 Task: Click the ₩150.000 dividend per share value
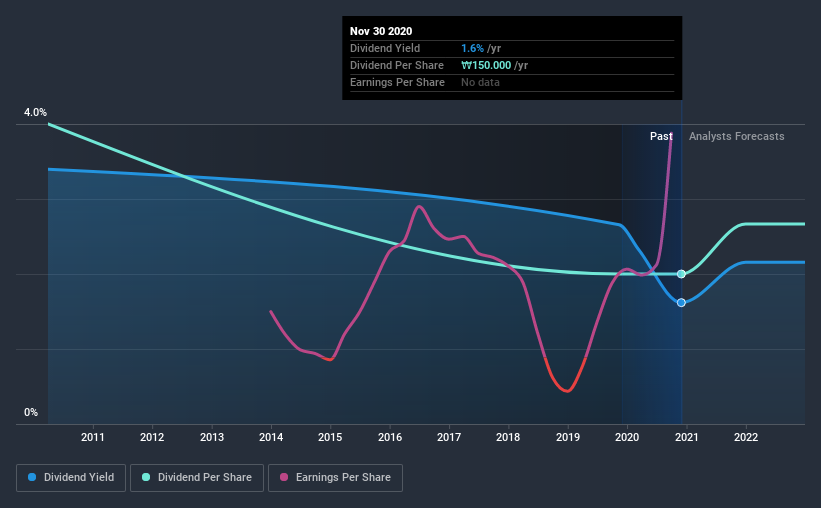tap(486, 65)
